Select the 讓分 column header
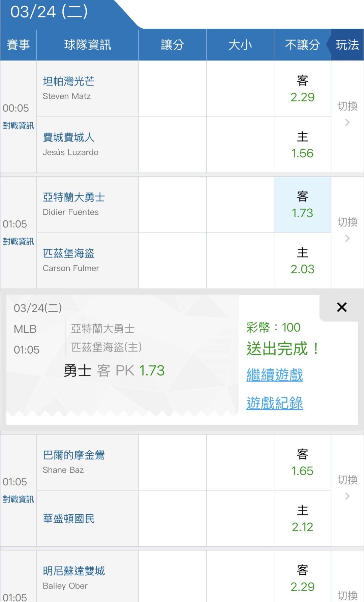Screen dimensions: 364x602 172,45
